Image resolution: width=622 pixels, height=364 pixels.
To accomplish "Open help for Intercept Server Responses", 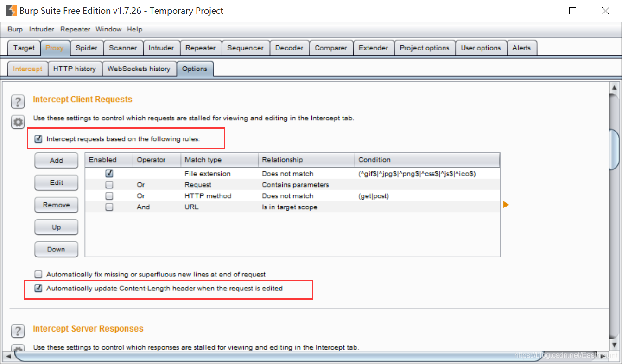I will pos(18,331).
